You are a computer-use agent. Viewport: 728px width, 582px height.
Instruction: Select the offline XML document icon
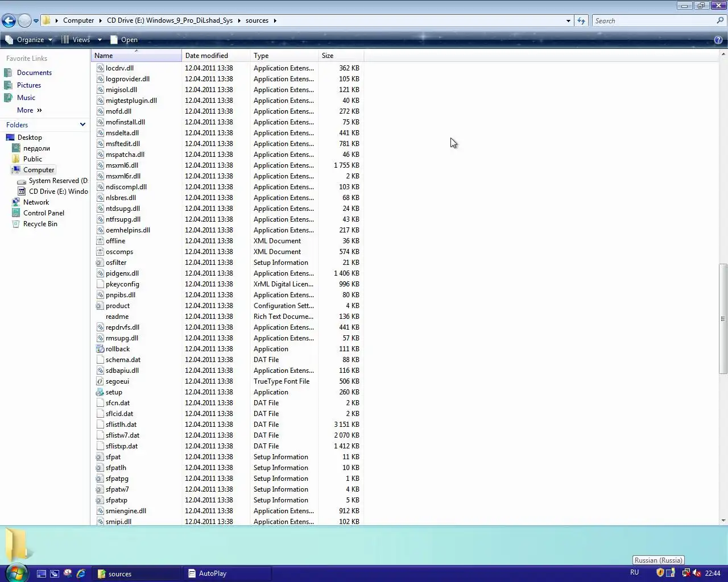100,241
